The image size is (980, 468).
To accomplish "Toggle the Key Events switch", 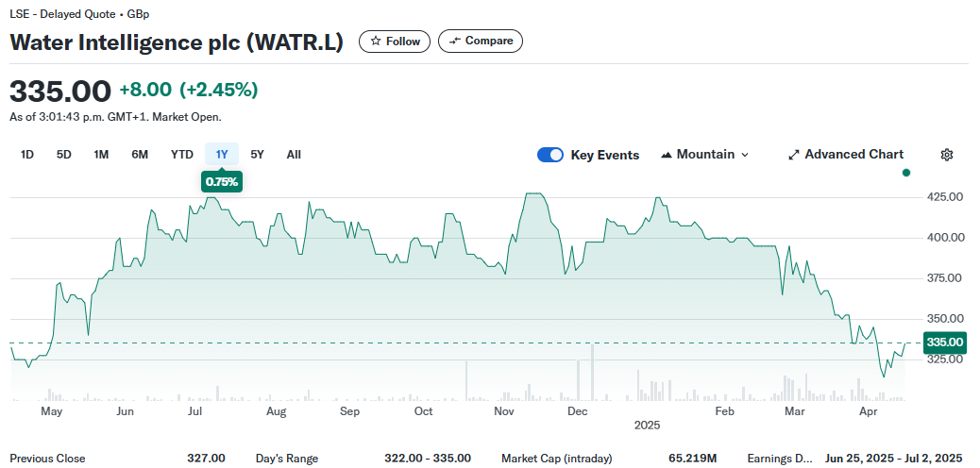I will click(x=550, y=155).
